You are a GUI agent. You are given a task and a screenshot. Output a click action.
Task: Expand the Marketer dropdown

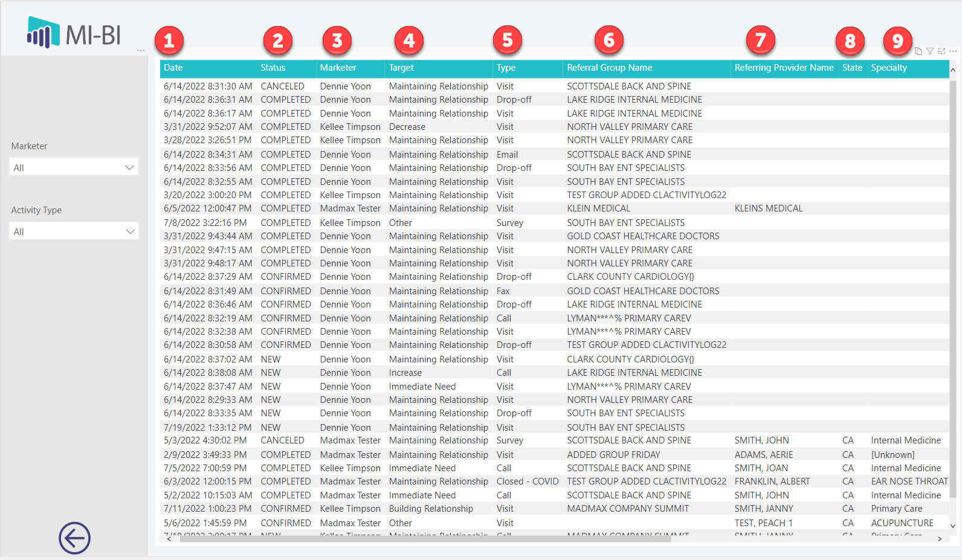pyautogui.click(x=74, y=167)
